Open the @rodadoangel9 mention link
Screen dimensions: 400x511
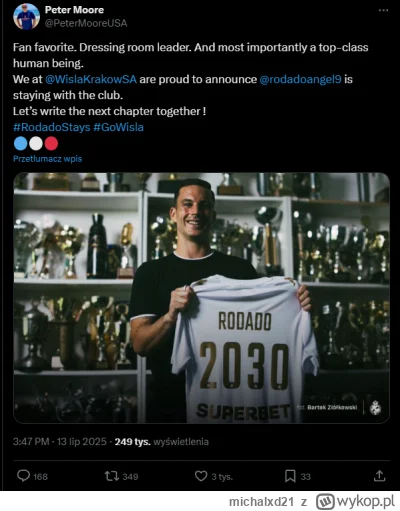(x=300, y=79)
